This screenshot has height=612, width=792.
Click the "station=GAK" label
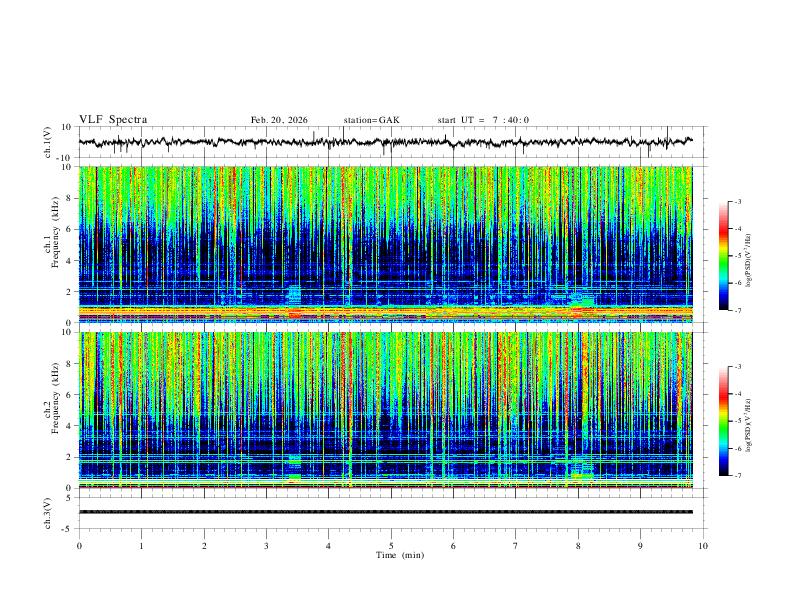[371, 120]
